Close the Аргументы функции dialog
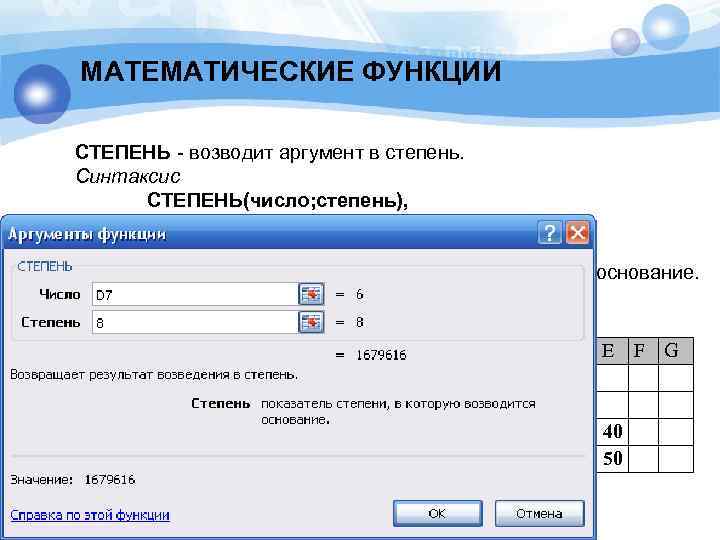The image size is (720, 540). (x=577, y=233)
